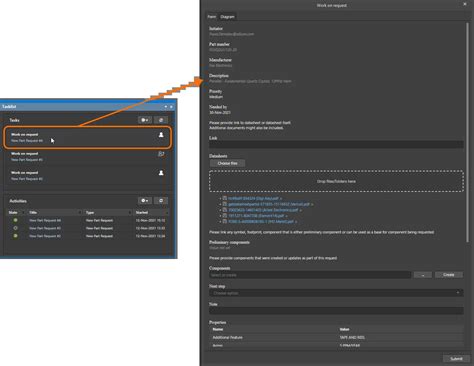This screenshot has width=474, height=366.
Task: Click Choose files button under Datasheets
Action: pos(227,163)
